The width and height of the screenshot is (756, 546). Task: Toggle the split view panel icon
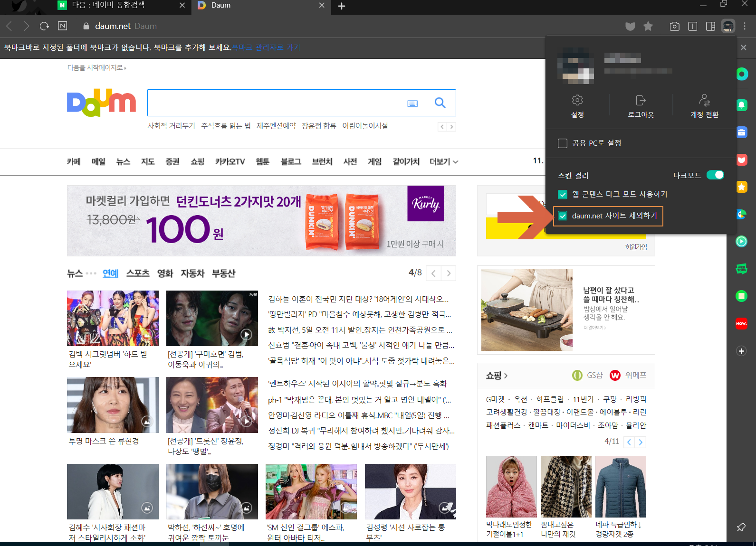click(x=693, y=26)
